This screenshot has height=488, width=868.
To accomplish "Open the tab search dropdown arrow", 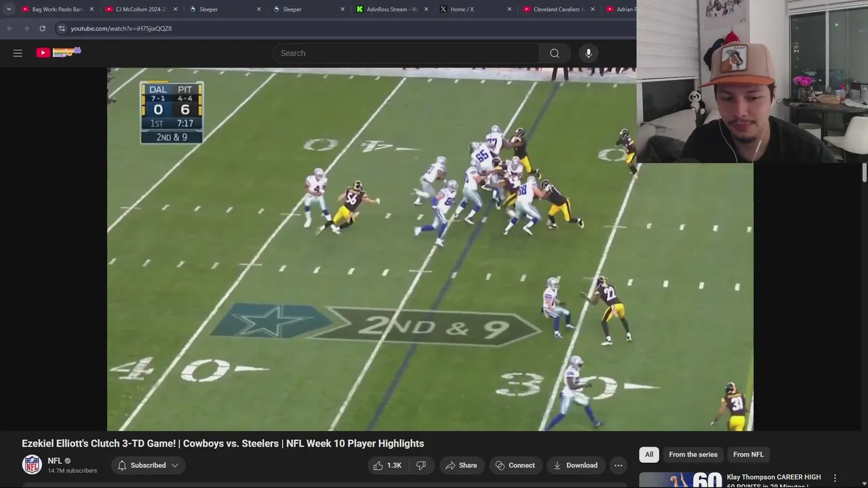I will (x=9, y=9).
